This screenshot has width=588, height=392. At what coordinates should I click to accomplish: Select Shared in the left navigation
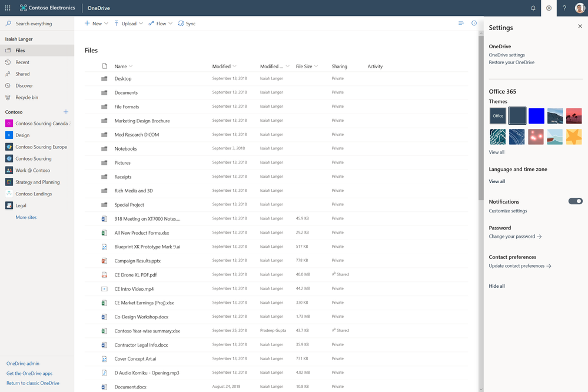click(x=37, y=74)
